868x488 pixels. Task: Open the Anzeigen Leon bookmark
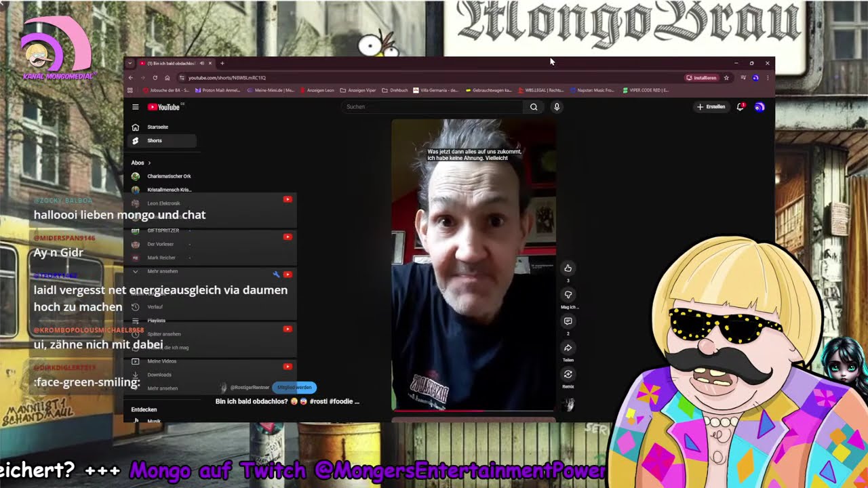(x=317, y=90)
